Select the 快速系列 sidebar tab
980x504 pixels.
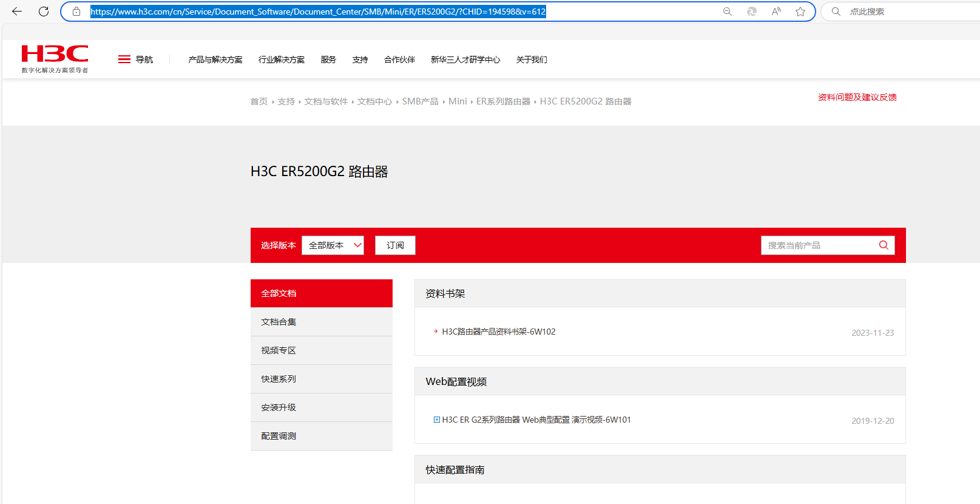point(322,379)
